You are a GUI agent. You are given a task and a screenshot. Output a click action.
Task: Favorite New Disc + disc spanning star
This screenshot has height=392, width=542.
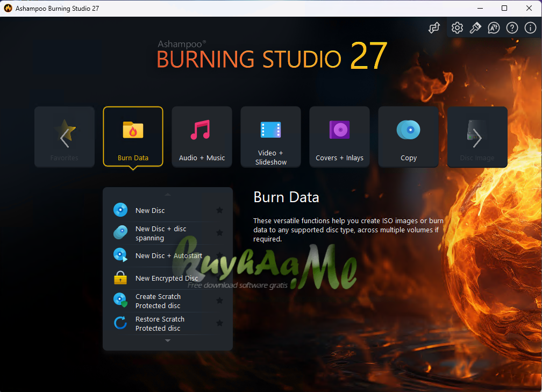click(219, 233)
